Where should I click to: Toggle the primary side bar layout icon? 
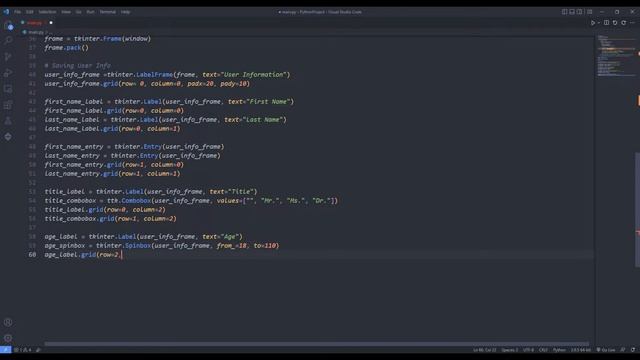pos(564,12)
